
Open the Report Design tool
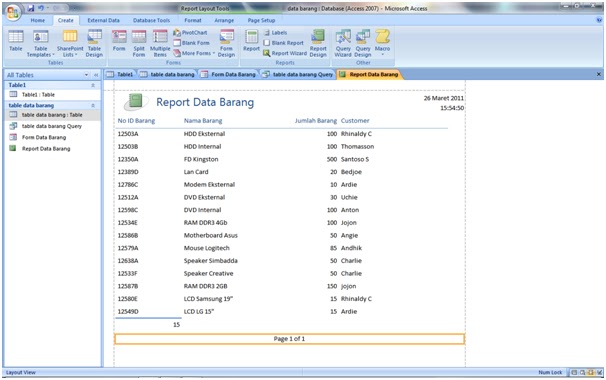(318, 43)
